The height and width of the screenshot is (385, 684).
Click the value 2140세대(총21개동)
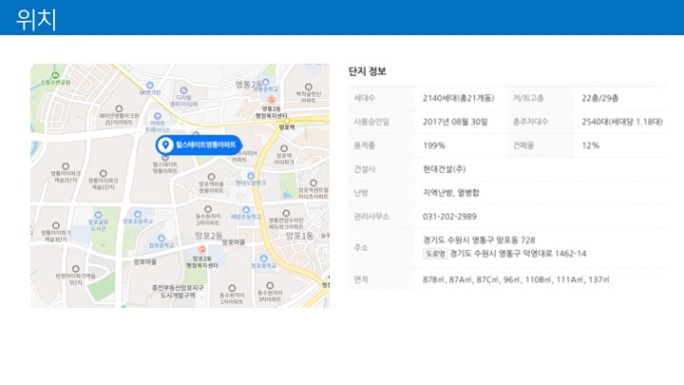pyautogui.click(x=458, y=98)
